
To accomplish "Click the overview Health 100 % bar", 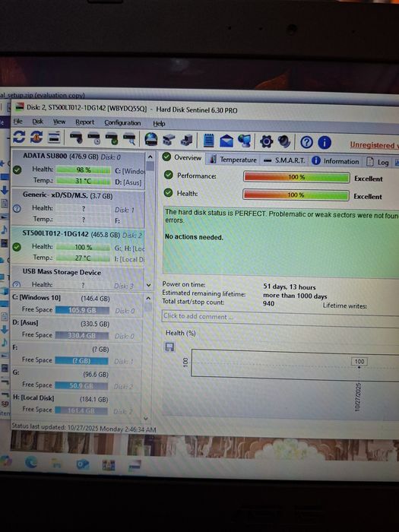I will [296, 195].
